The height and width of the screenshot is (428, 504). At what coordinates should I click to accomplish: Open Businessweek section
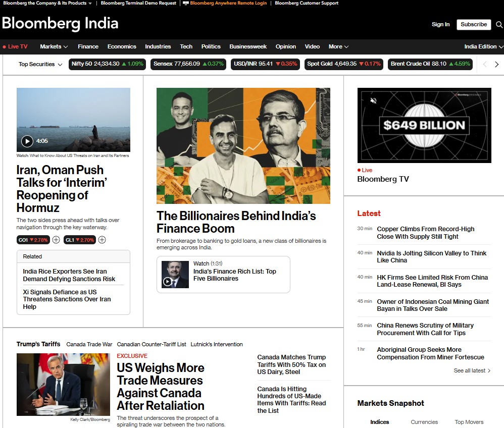(x=248, y=46)
